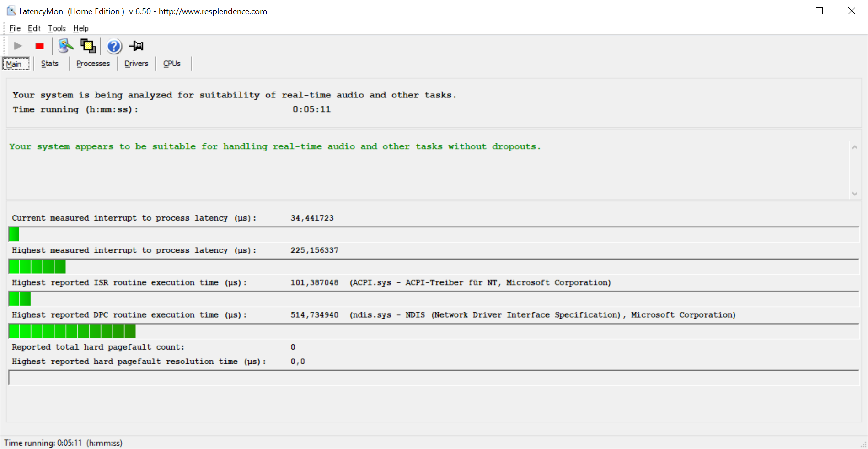The height and width of the screenshot is (449, 868).
Task: Switch to the CPUs tab
Action: (x=172, y=64)
